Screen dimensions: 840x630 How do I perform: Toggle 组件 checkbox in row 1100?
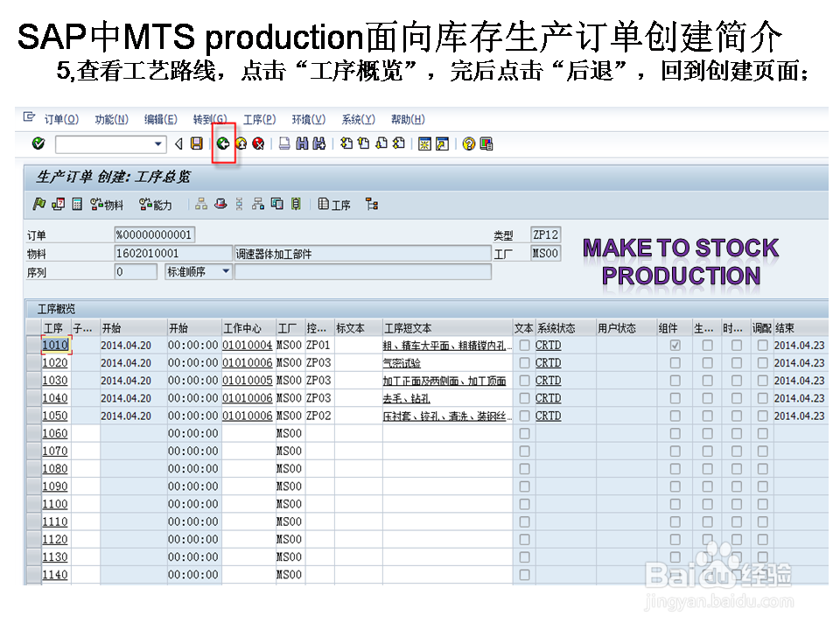[x=675, y=505]
